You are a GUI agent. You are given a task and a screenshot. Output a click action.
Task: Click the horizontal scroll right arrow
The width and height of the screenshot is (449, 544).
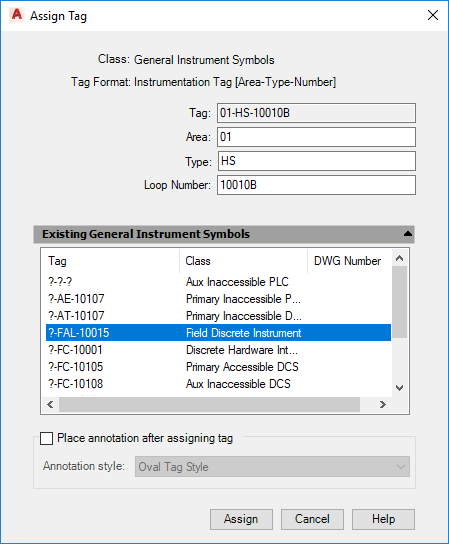382,405
